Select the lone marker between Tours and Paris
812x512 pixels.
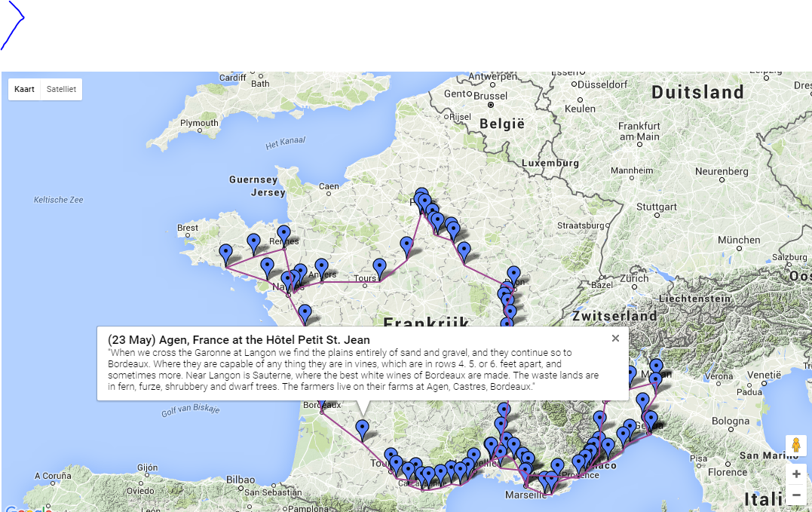406,247
